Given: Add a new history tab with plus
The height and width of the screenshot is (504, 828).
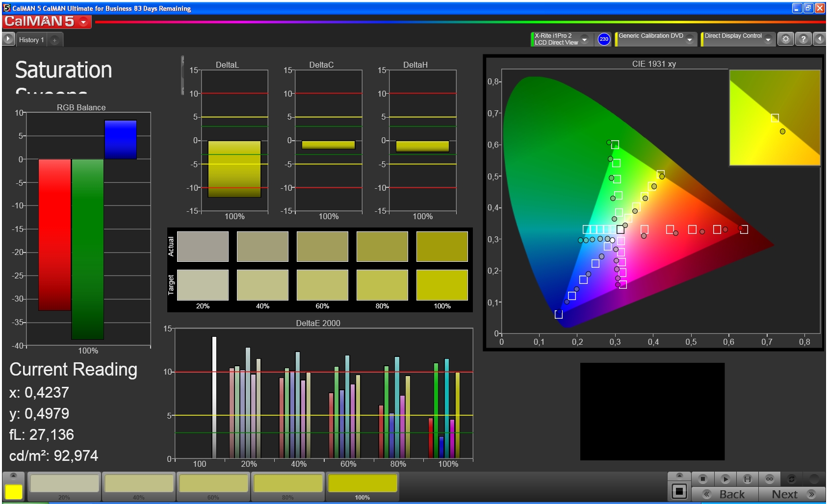Looking at the screenshot, I should 54,40.
